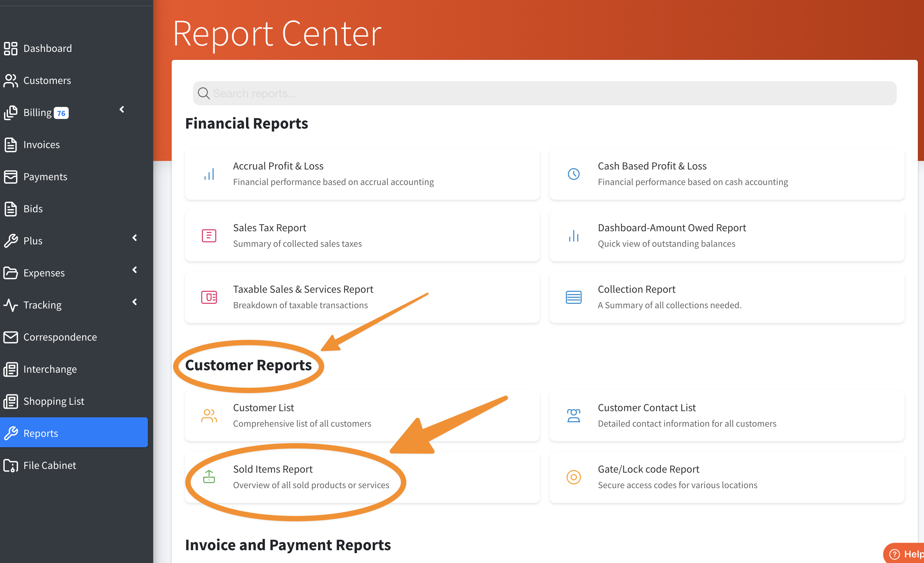Click the Cash Based Profit & Loss clock icon
924x563 pixels.
[573, 174]
